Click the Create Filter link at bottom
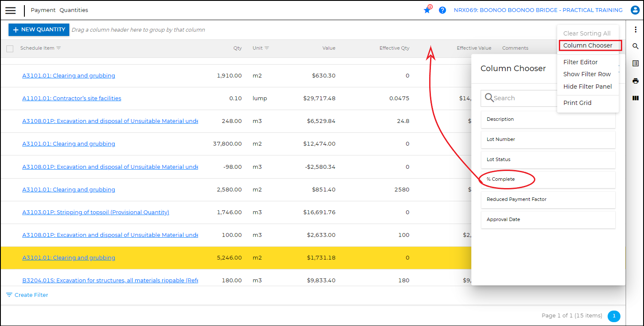 pos(27,295)
